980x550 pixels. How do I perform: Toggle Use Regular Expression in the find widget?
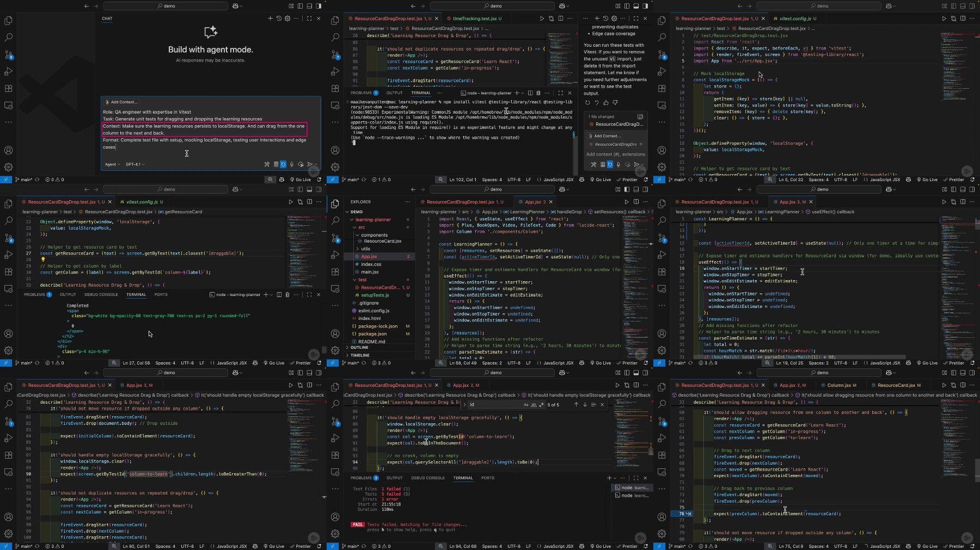[541, 405]
